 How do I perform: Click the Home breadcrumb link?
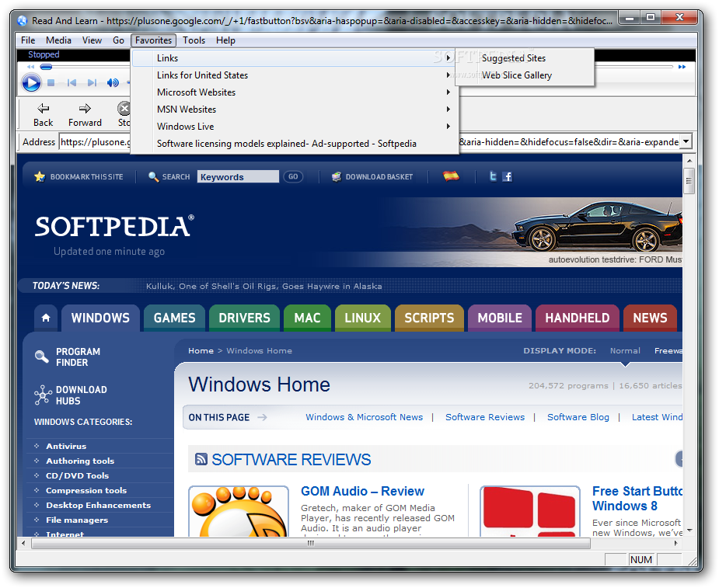click(201, 350)
